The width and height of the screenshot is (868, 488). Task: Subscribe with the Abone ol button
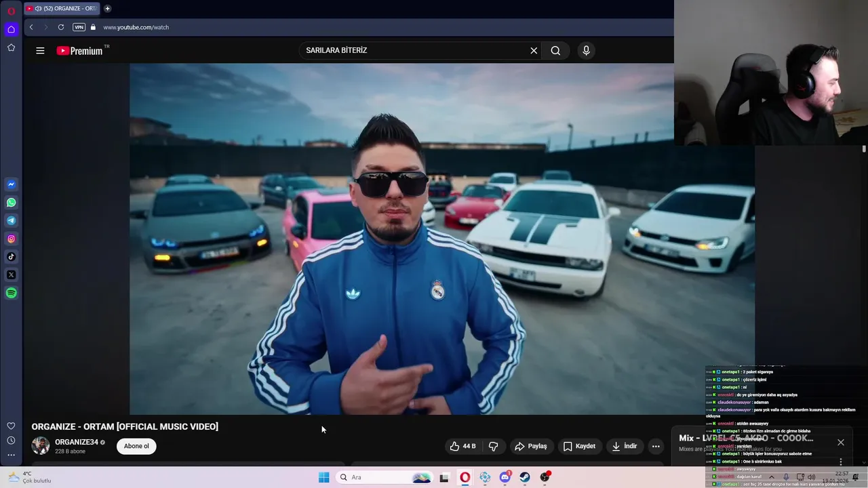tap(136, 446)
